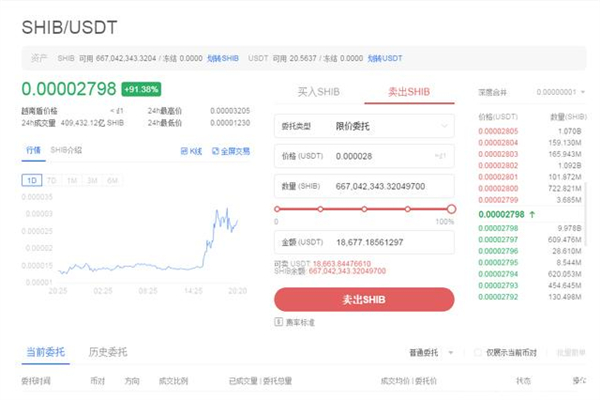The width and height of the screenshot is (600, 400).
Task: Click the 批量撤单 button
Action: 571,353
